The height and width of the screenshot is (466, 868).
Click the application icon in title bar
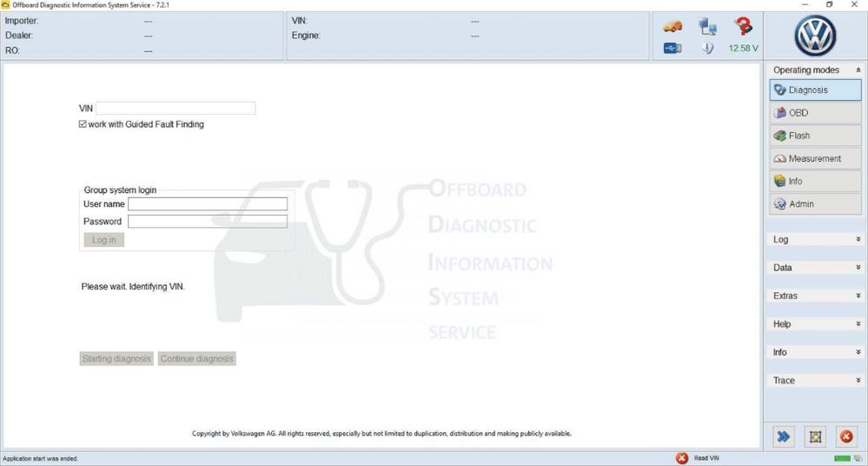coord(5,4)
